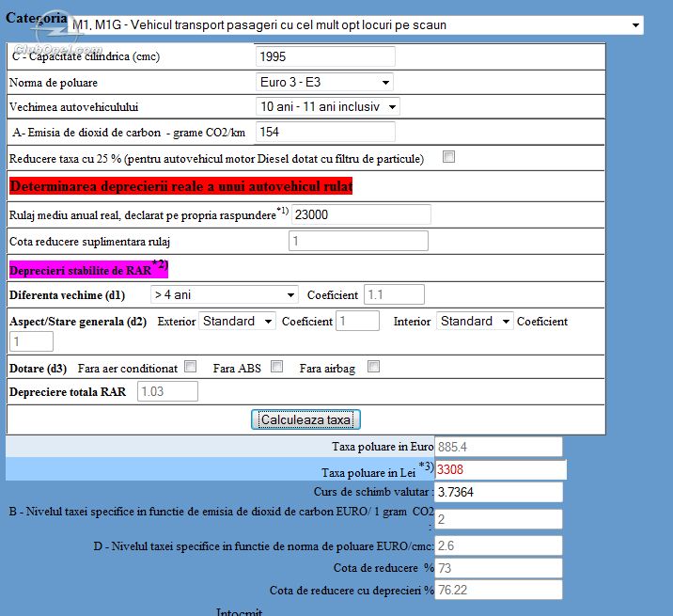Click the Depreciere totala RAR field 1.03
Viewport: 673px width, 616px height.
coord(167,391)
